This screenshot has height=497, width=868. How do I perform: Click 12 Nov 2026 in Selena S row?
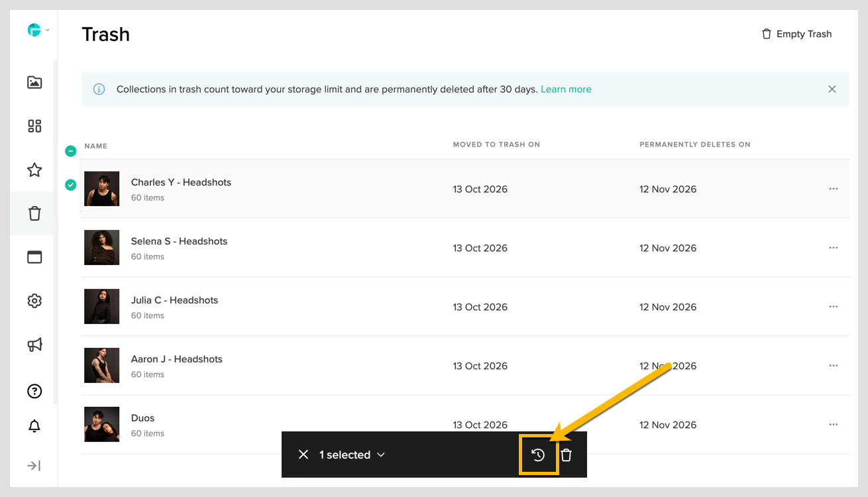coord(668,248)
